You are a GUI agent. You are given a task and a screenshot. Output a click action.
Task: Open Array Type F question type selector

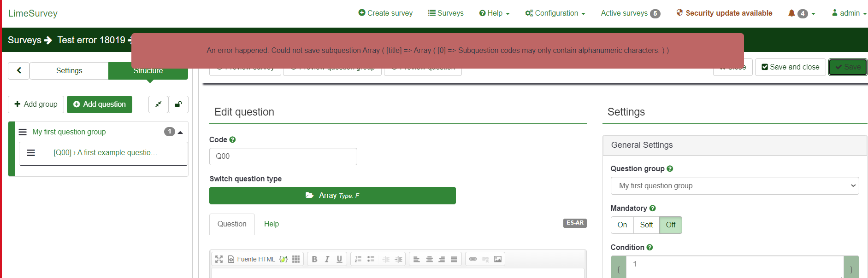(332, 196)
